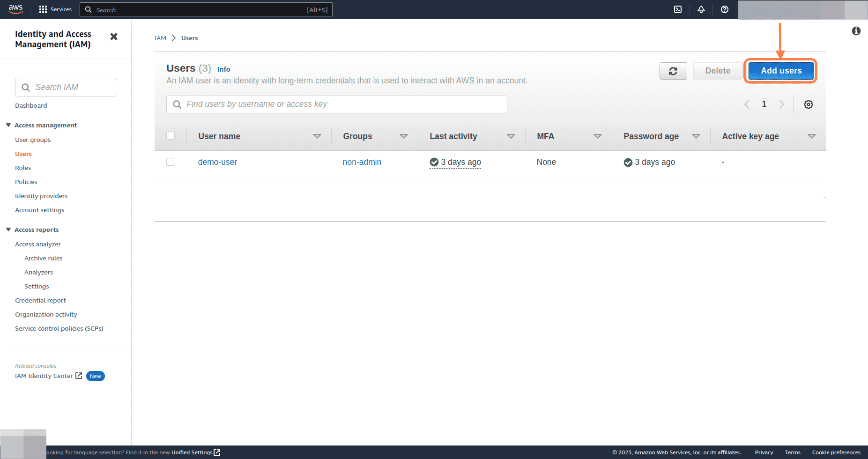This screenshot has width=868, height=459.
Task: Click the green check next to Password age
Action: (x=628, y=162)
